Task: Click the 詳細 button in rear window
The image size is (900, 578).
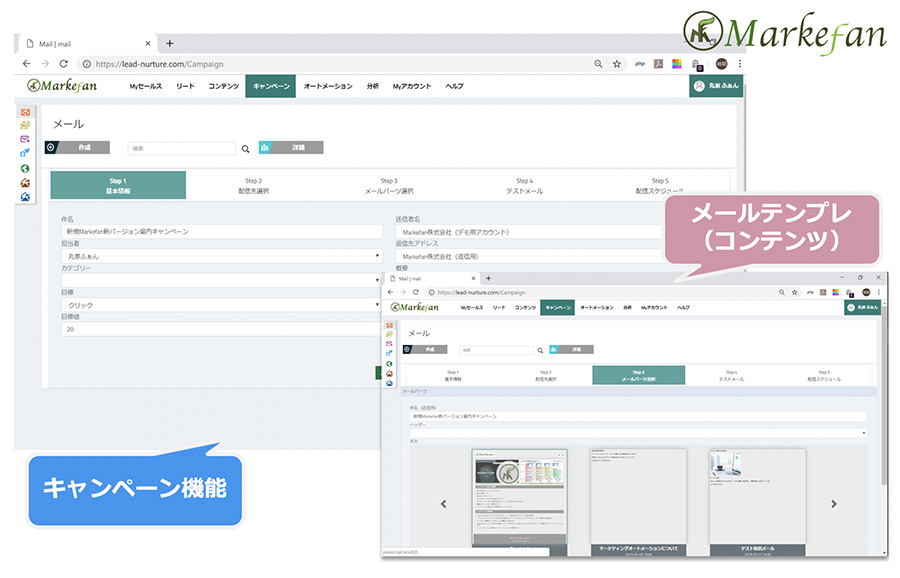Action: tap(291, 148)
